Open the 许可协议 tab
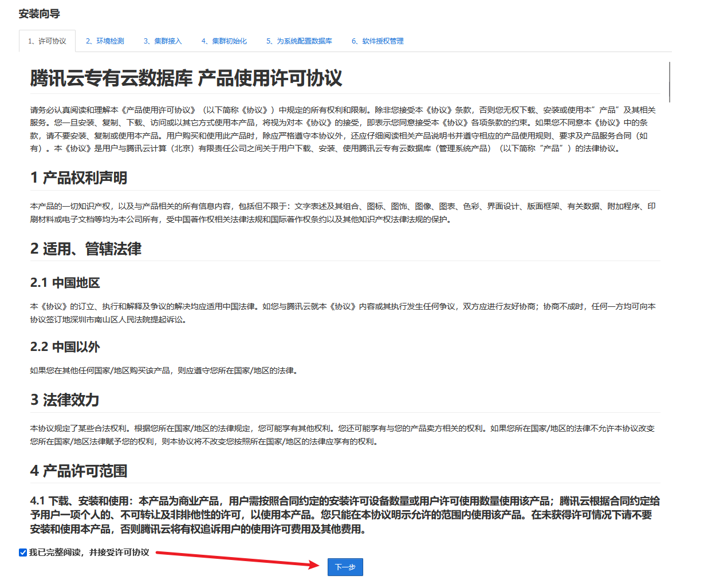 (47, 41)
